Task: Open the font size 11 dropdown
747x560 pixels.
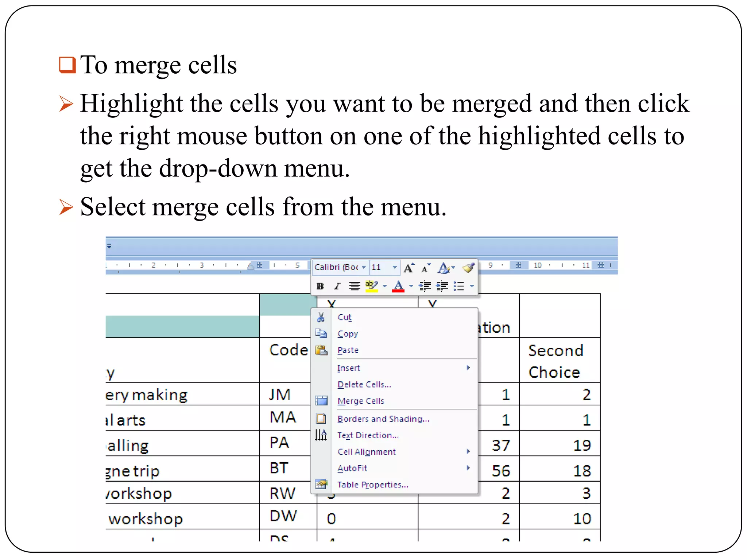Action: [x=395, y=267]
